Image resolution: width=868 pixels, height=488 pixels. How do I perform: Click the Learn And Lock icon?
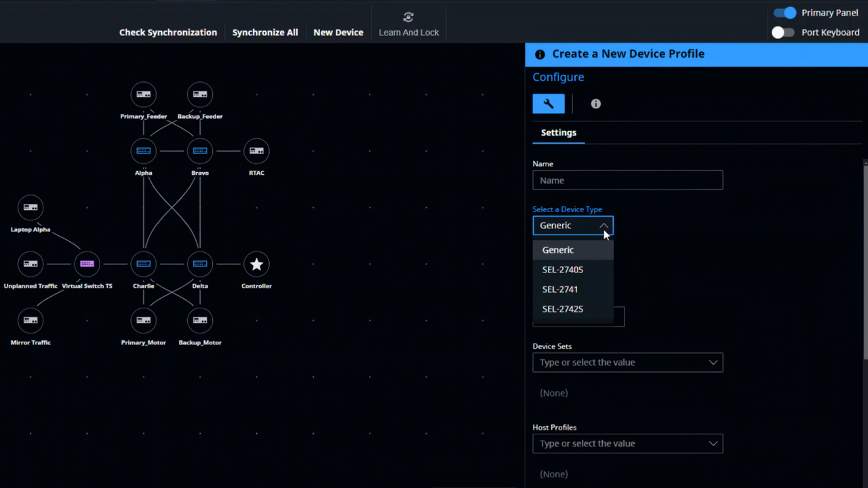408,18
